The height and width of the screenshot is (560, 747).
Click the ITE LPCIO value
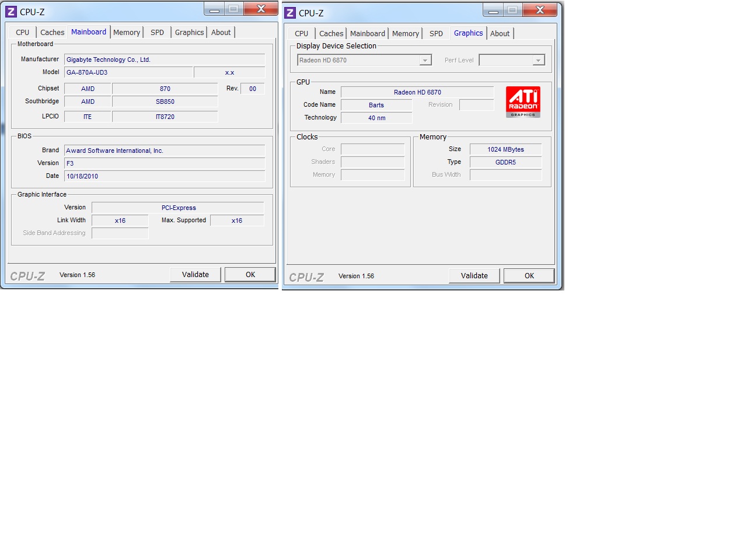coord(88,117)
